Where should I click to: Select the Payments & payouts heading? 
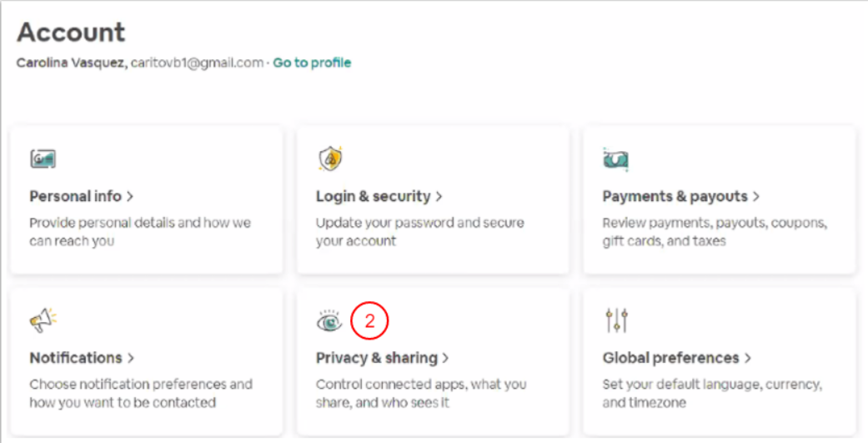coord(680,197)
